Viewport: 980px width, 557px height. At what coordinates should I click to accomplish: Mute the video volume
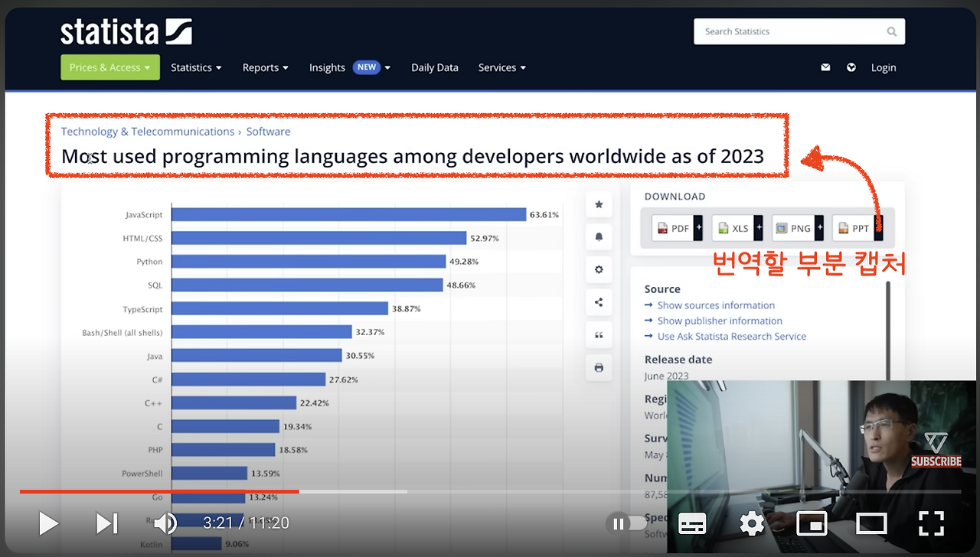[165, 523]
